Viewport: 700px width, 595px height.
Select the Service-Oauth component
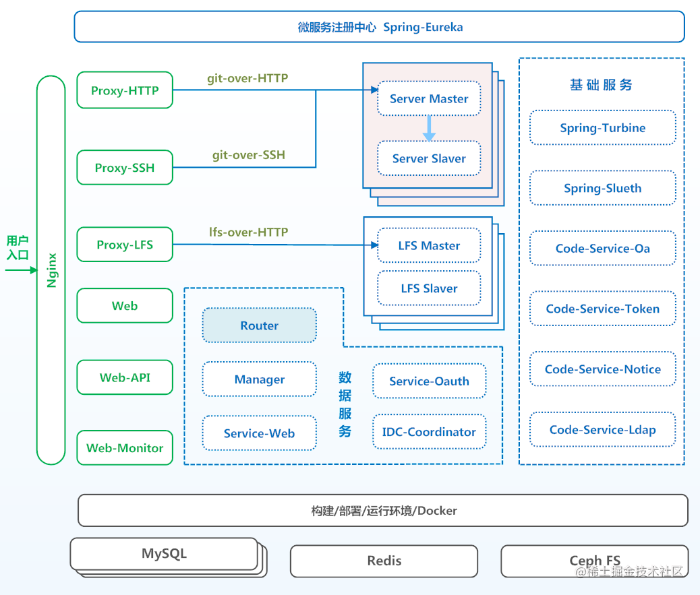click(x=429, y=381)
